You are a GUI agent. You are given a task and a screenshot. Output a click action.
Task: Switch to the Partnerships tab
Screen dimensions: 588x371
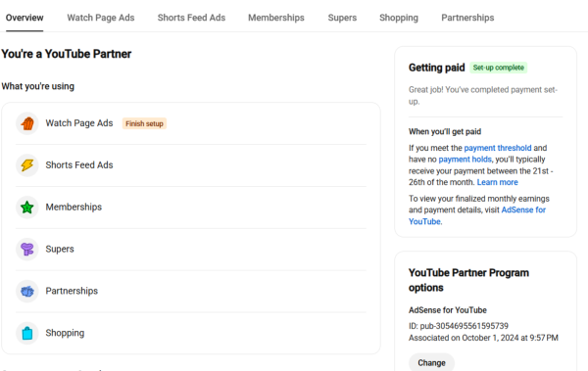point(467,18)
